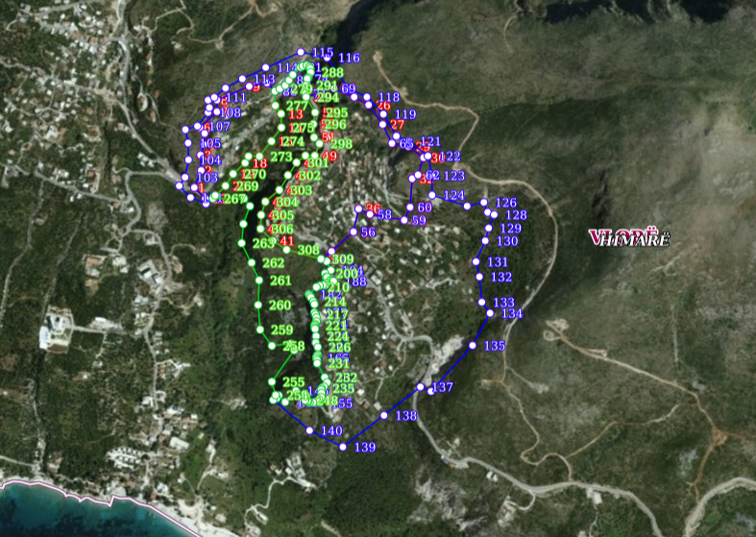The width and height of the screenshot is (756, 537).
Task: Click the blue number label 58
Action: [x=384, y=214]
